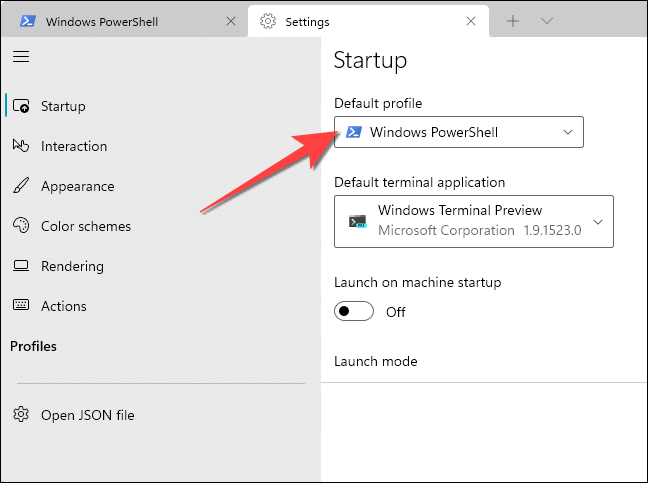Click the Color schemes palette icon

point(21,226)
